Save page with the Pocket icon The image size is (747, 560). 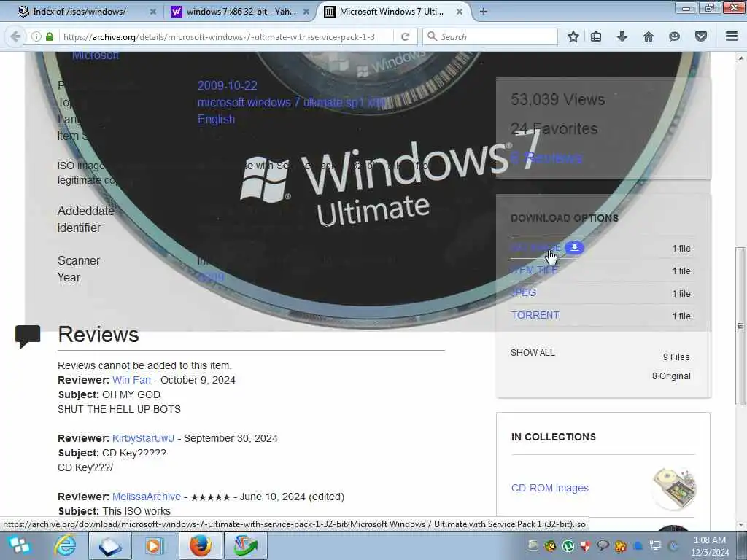pos(701,36)
